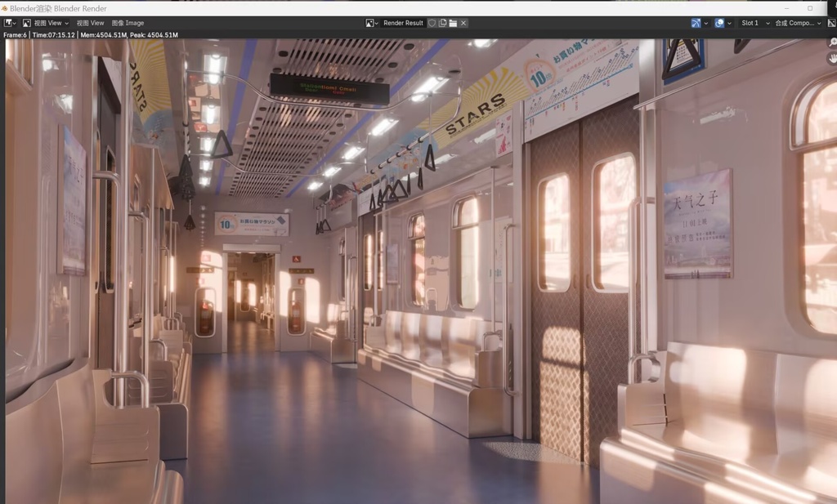Screen dimensions: 837x504
Task: Open the 合成 Compo... layer dropdown
Action: pyautogui.click(x=798, y=23)
